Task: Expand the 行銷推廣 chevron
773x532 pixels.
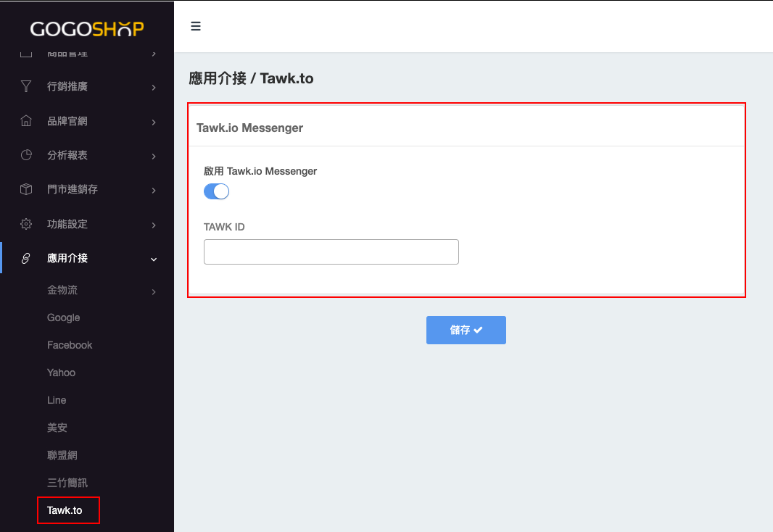Action: point(154,88)
